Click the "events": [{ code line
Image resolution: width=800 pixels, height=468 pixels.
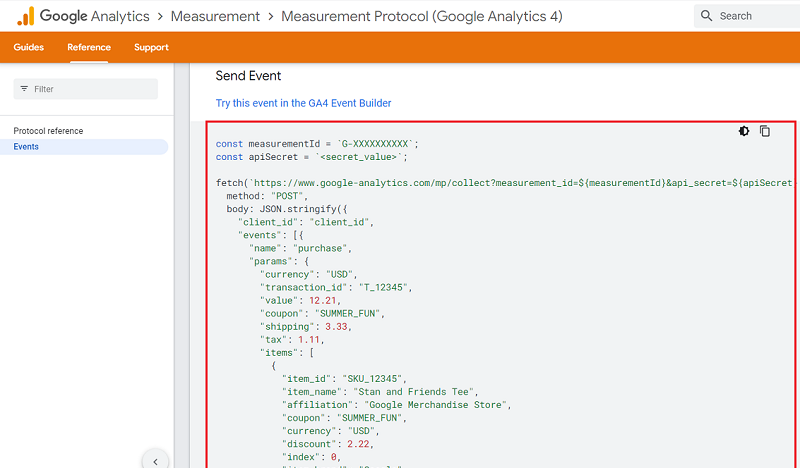[270, 235]
